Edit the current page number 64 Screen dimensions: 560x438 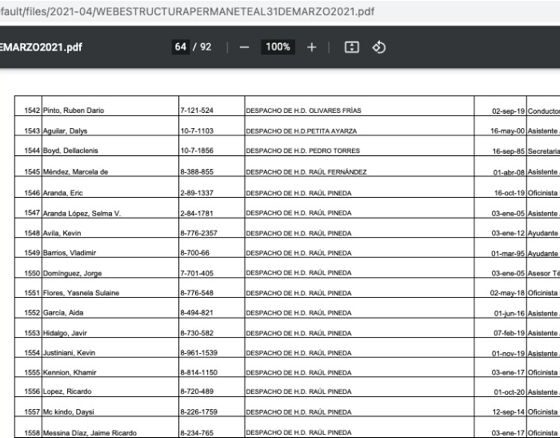coord(181,47)
